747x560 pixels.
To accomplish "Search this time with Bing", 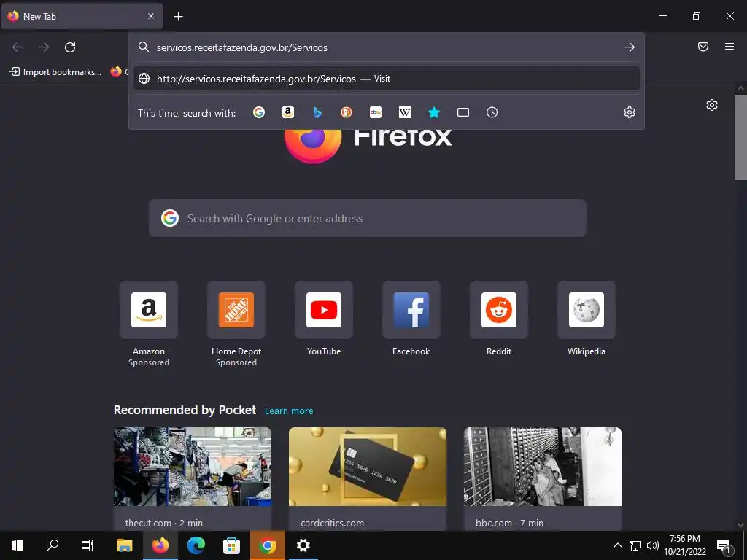I will coord(317,112).
